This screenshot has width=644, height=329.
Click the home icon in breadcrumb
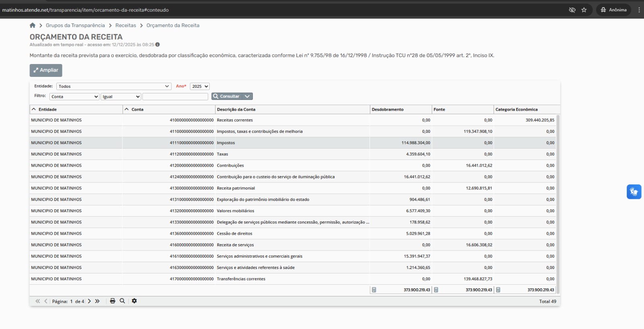pyautogui.click(x=33, y=25)
